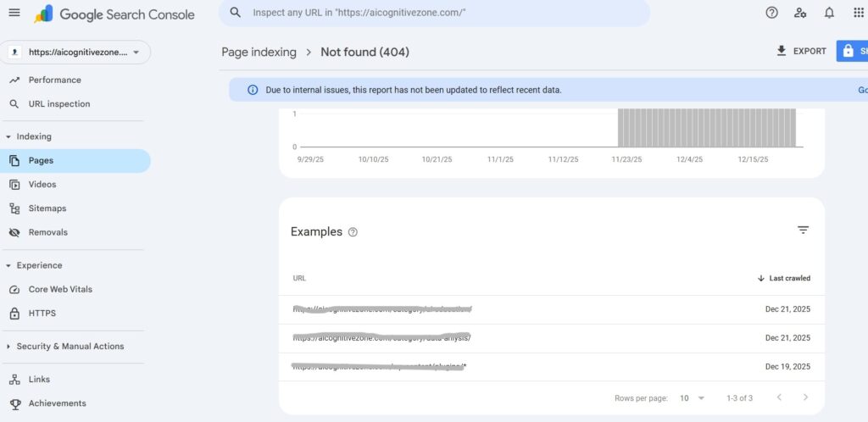Go to the Sitemaps page

(x=47, y=208)
